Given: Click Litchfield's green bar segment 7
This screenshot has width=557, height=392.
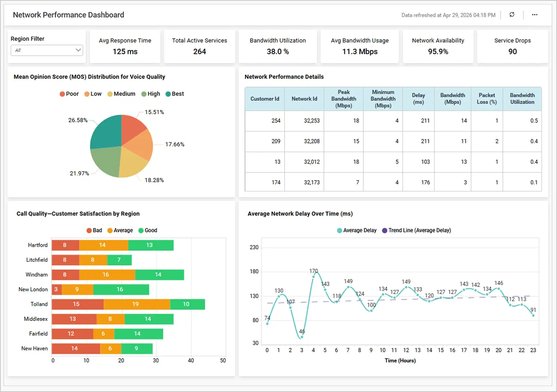Looking at the screenshot, I should pyautogui.click(x=119, y=260).
